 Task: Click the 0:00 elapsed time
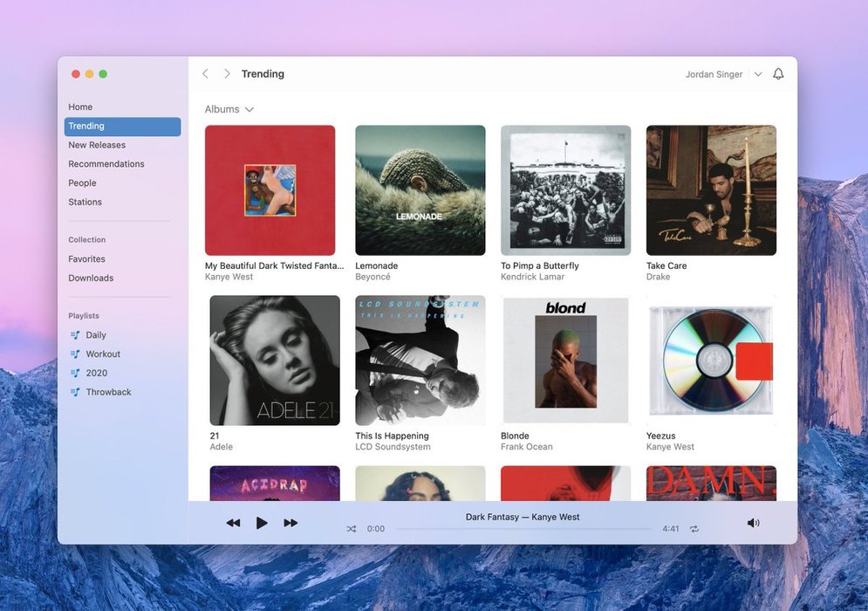(376, 529)
